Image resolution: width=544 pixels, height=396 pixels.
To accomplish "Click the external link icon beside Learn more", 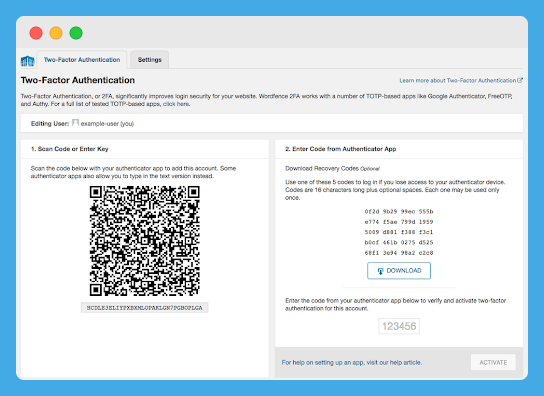I will [x=520, y=80].
